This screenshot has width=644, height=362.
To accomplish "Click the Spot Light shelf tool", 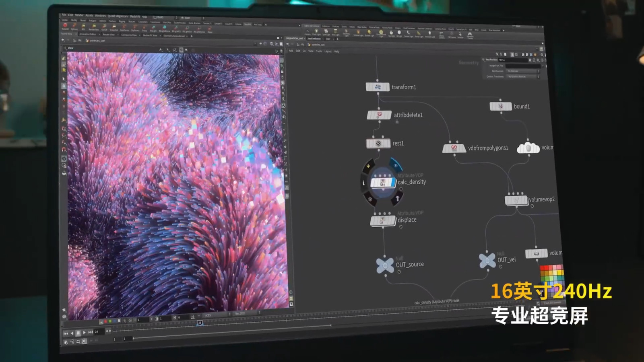I will click(x=326, y=32).
